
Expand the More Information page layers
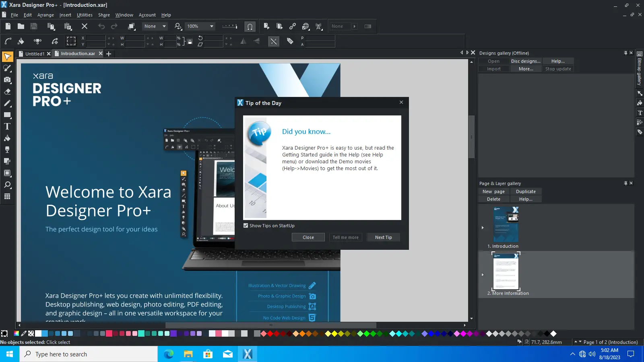pyautogui.click(x=483, y=275)
